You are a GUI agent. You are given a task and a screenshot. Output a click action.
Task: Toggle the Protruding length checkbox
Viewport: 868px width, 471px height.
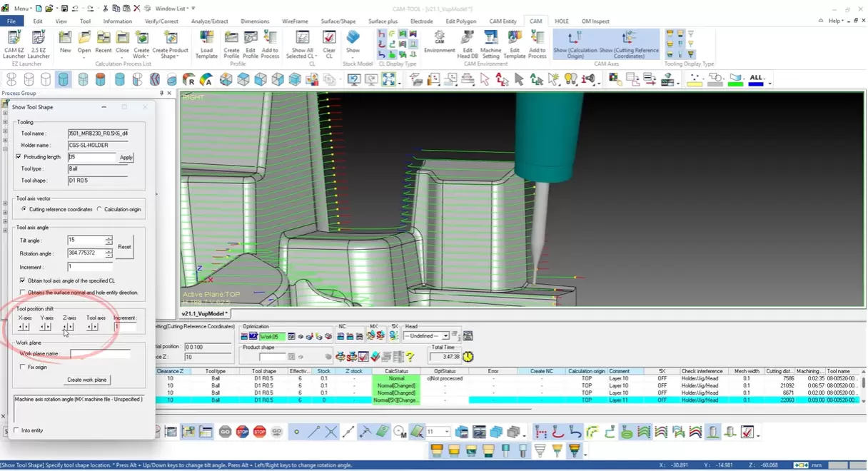coord(19,157)
